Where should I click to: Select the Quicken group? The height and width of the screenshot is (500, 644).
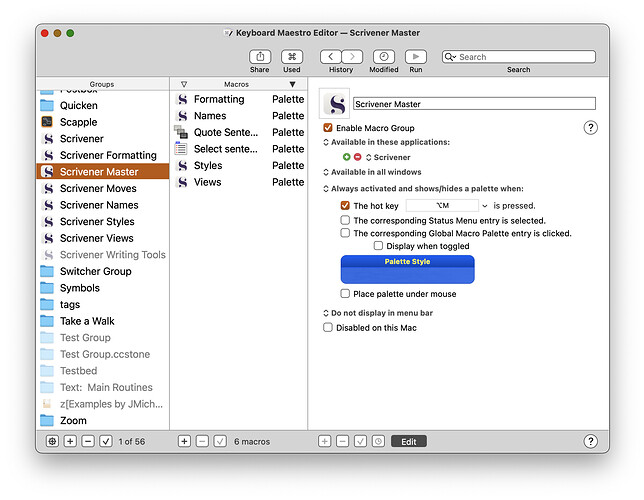click(x=103, y=106)
